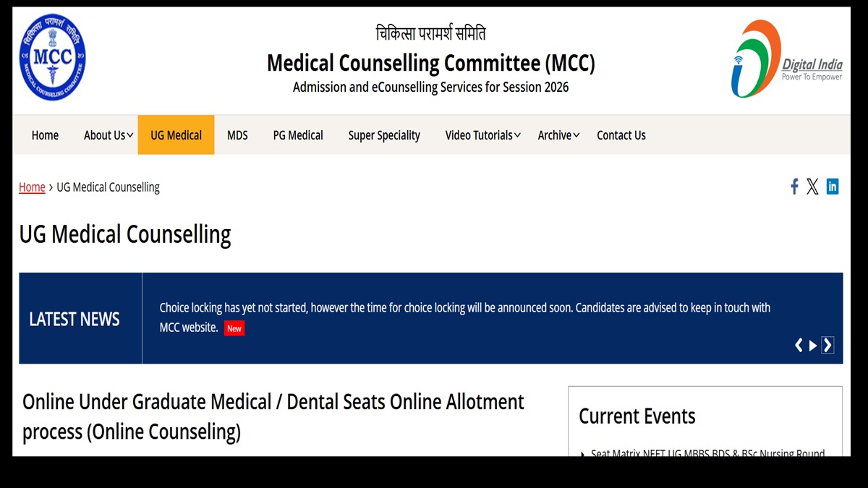Viewport: 868px width, 488px height.
Task: Open the Super Speciality menu item
Action: tap(384, 135)
